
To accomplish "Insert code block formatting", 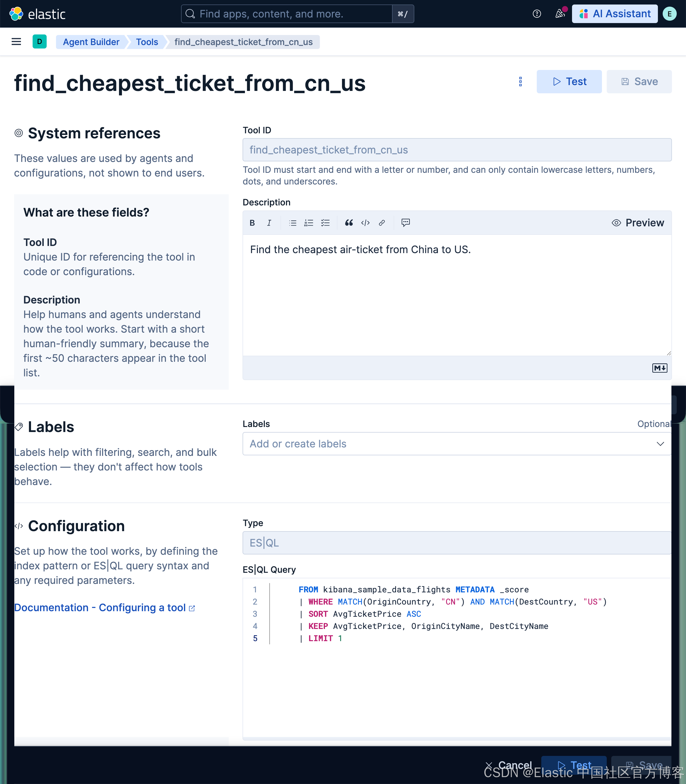I will tap(366, 223).
